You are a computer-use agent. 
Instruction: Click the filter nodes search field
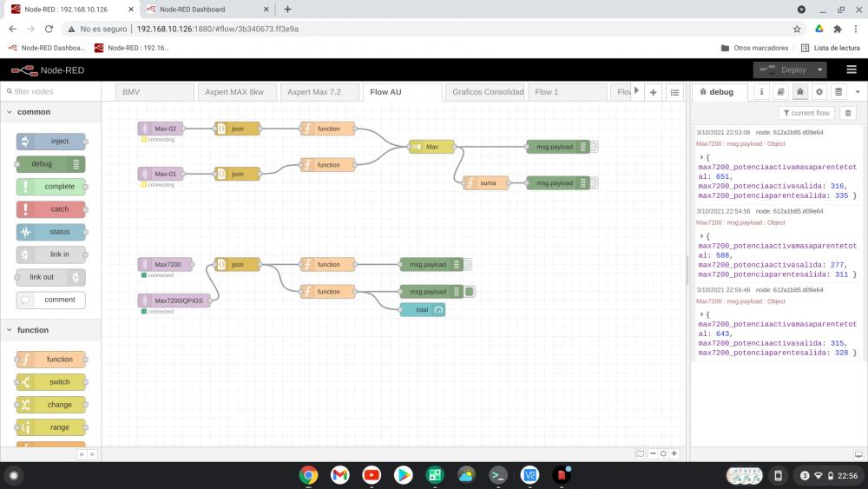click(51, 91)
